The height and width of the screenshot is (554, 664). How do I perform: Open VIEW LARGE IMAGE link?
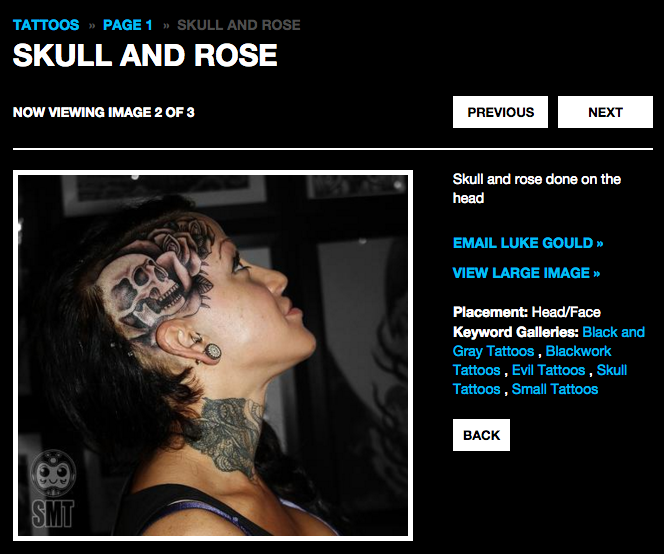pos(526,273)
